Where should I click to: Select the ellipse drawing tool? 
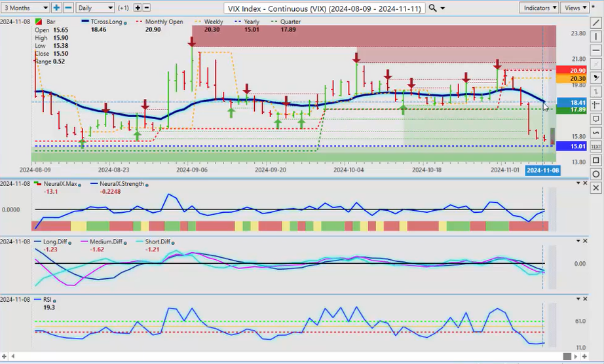[595, 174]
